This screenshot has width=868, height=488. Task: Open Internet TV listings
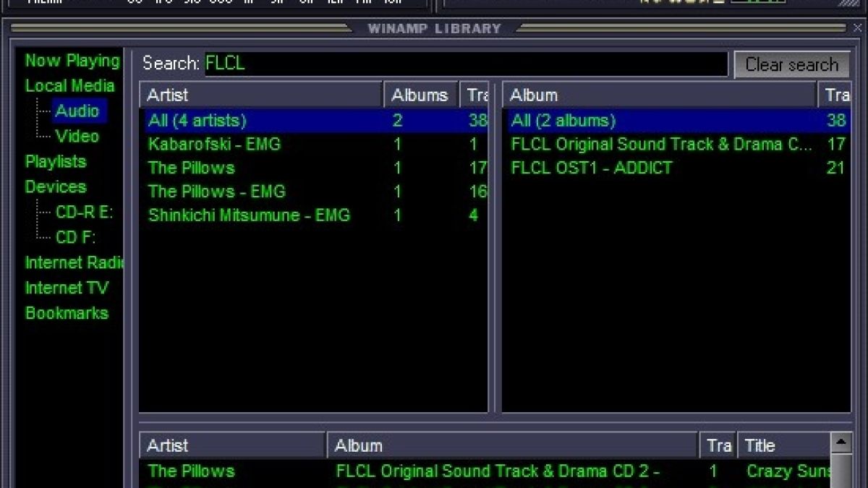(67, 288)
